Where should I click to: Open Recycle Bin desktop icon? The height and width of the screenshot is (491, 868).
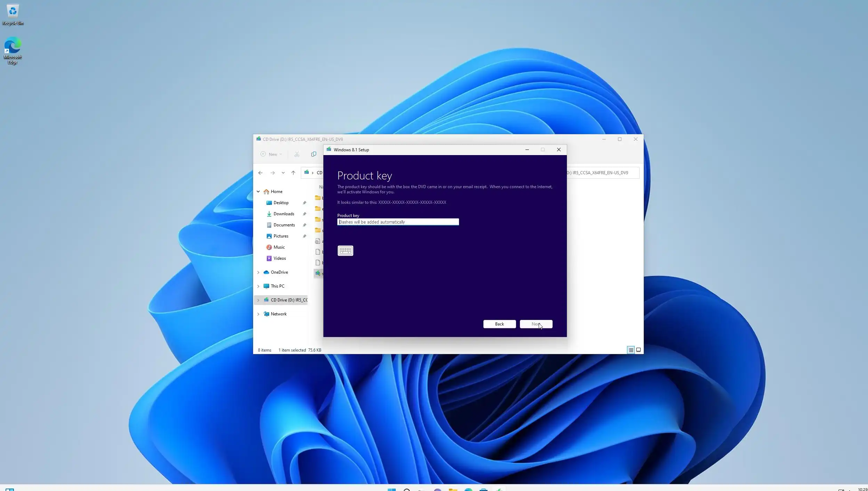point(13,15)
